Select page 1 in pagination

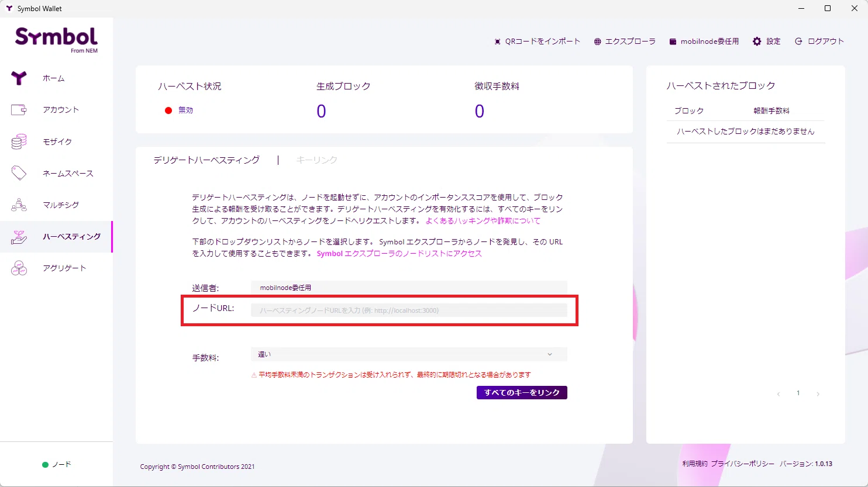pos(798,393)
